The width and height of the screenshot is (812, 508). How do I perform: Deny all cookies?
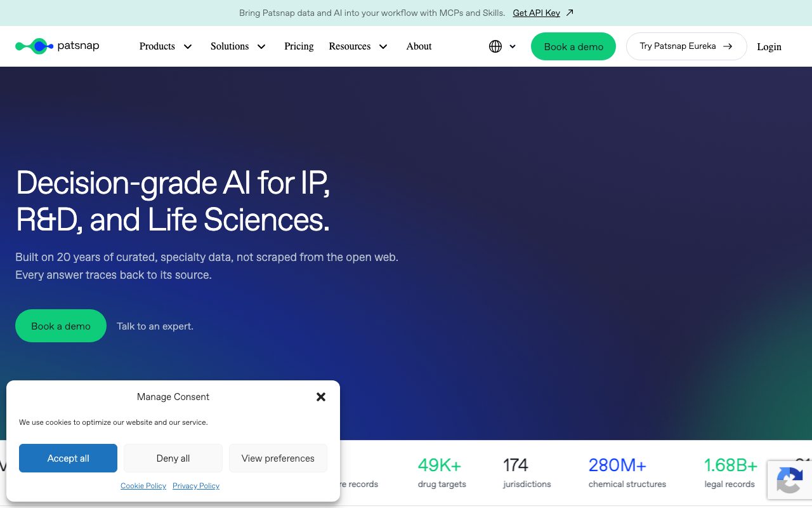(x=173, y=458)
